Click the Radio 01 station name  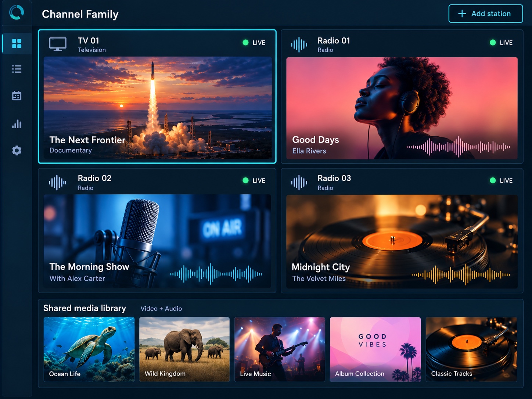pos(334,40)
